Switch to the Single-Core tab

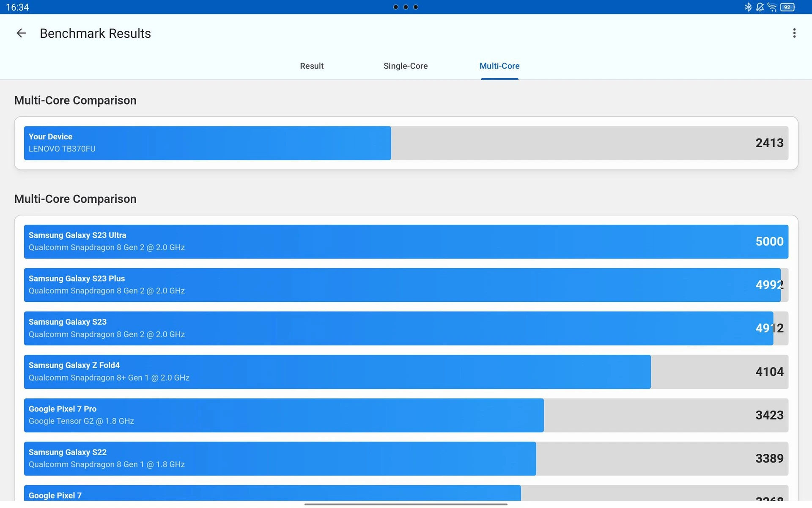405,66
